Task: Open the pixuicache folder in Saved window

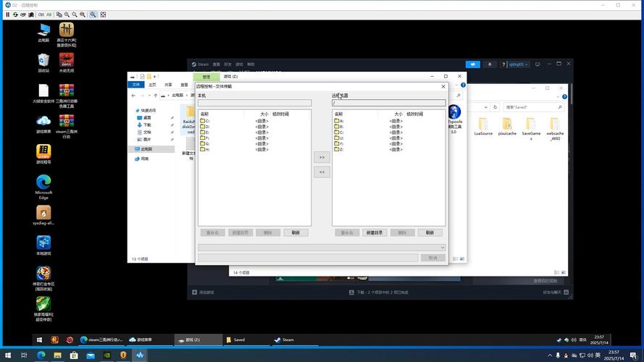Action: pyautogui.click(x=507, y=127)
